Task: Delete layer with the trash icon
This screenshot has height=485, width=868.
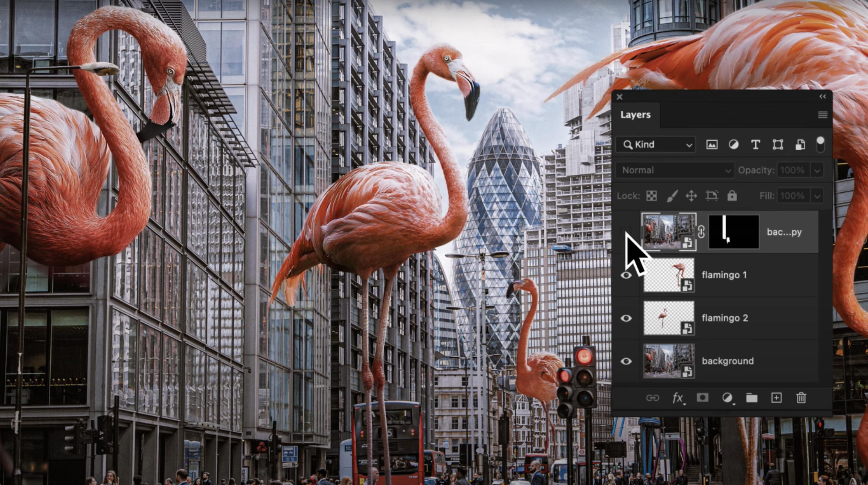Action: pyautogui.click(x=801, y=398)
